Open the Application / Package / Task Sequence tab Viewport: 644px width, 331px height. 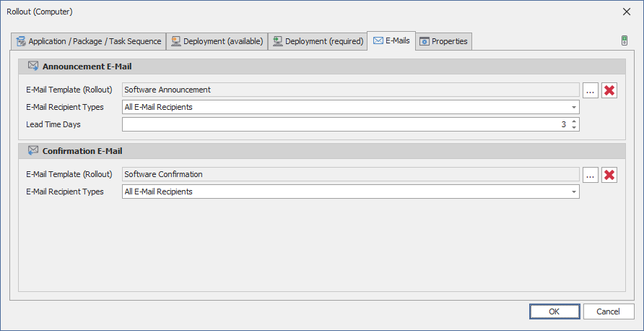[88, 41]
